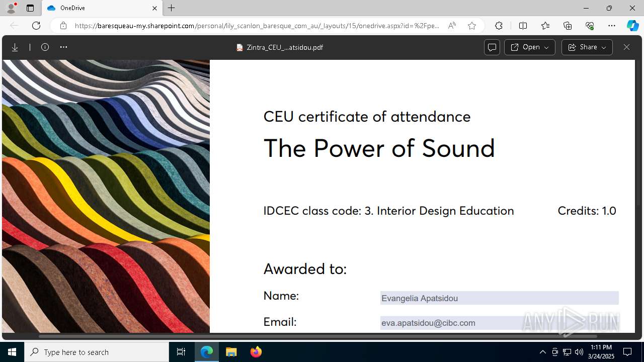Click the 'Awarded to:' label
Image resolution: width=644 pixels, height=362 pixels.
point(305,269)
